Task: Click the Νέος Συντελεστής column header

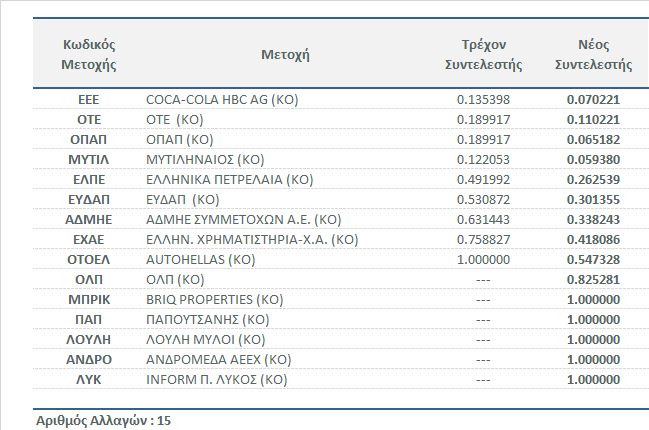Action: pos(593,55)
